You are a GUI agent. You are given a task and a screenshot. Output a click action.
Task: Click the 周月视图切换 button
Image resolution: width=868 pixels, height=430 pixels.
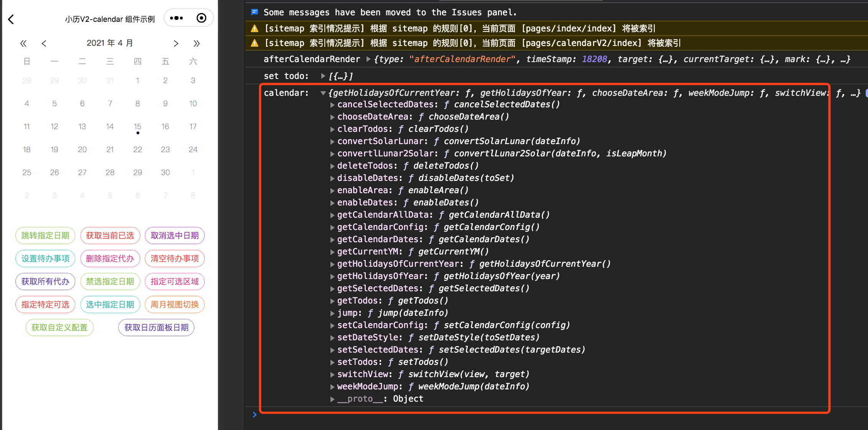pyautogui.click(x=174, y=304)
